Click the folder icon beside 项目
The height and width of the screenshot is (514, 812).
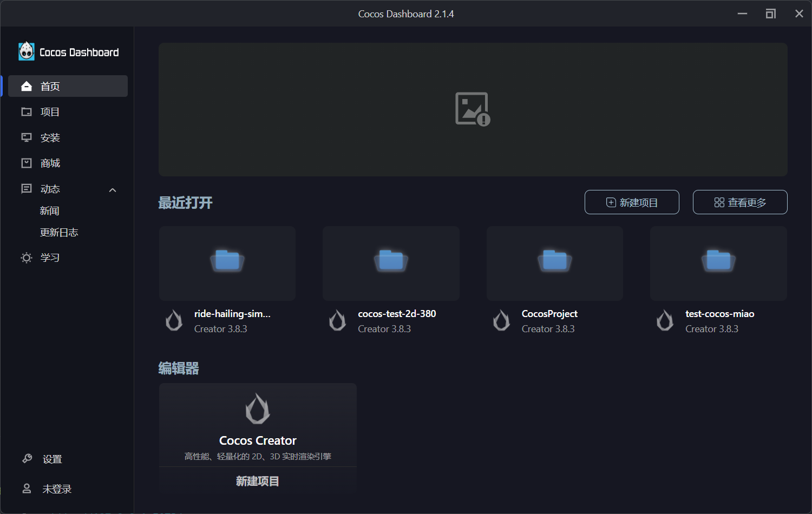(27, 112)
